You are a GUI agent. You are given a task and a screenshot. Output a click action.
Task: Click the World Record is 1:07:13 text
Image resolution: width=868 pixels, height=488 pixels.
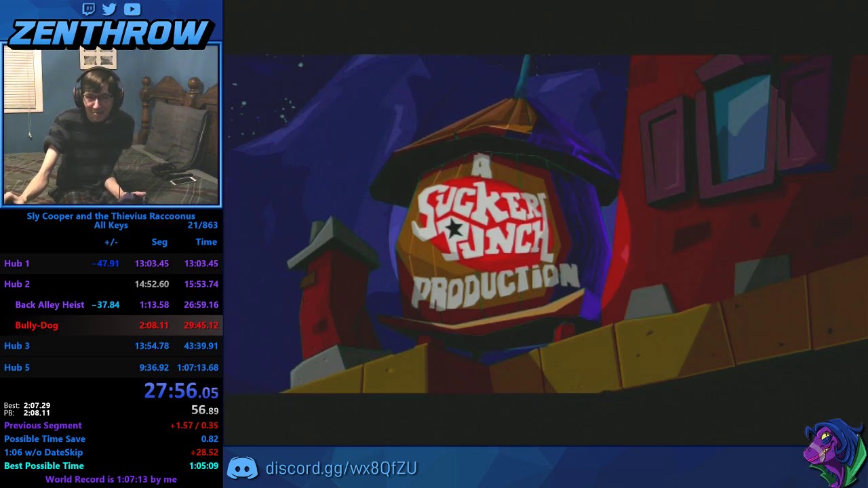111,479
